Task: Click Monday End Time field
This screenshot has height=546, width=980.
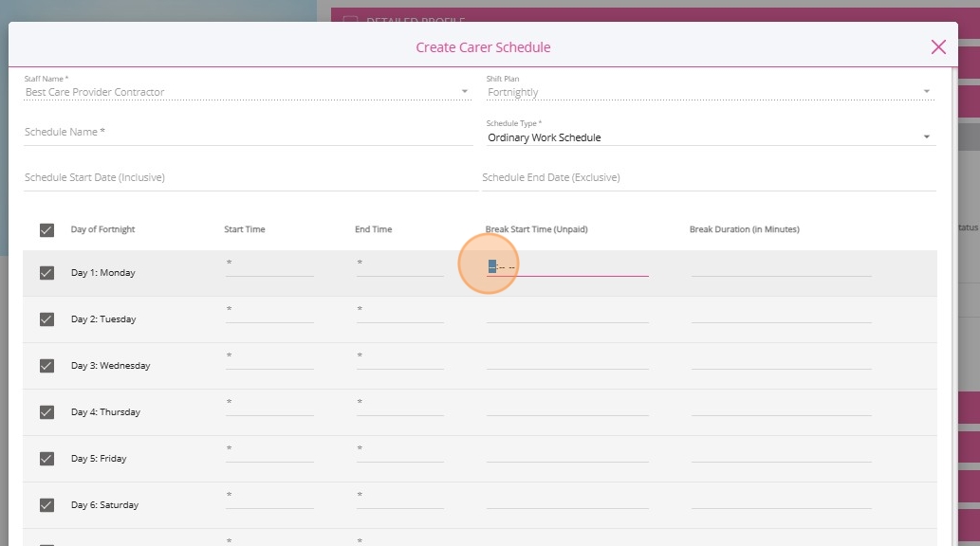Action: pyautogui.click(x=400, y=268)
